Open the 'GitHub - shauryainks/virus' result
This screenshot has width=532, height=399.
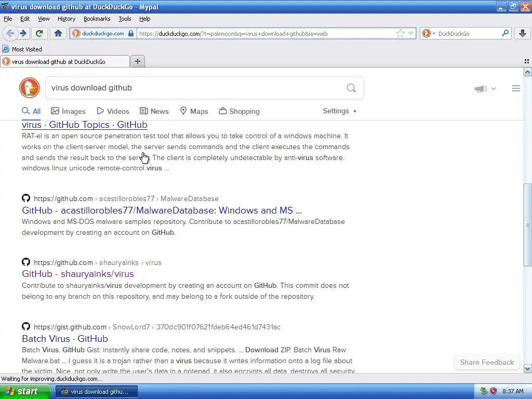click(78, 274)
